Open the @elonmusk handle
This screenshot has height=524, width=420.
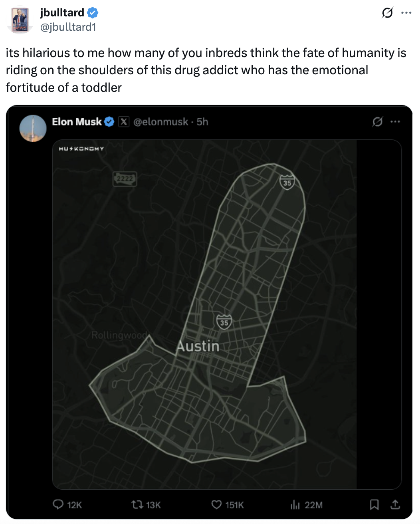click(160, 122)
